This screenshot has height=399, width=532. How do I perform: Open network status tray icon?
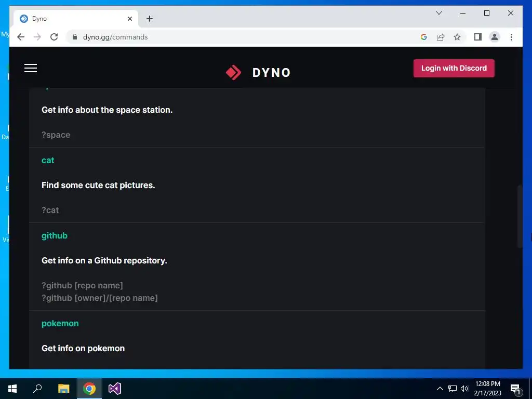tap(453, 389)
